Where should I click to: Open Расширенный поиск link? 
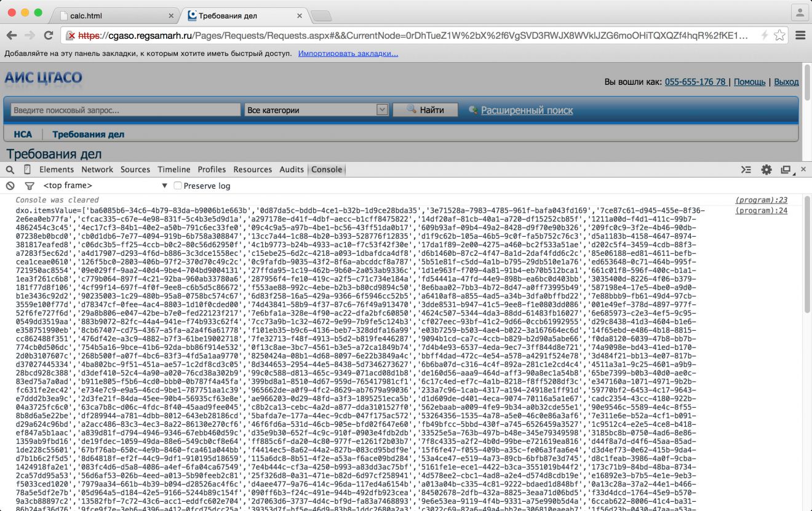[527, 111]
